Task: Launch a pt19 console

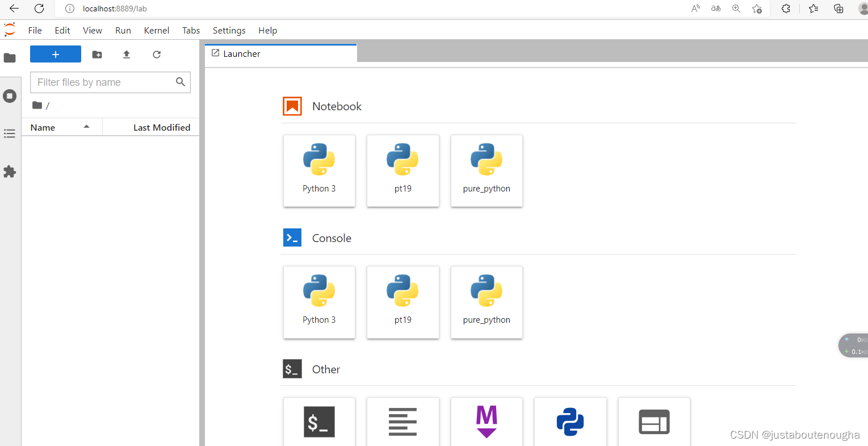Action: tap(403, 302)
